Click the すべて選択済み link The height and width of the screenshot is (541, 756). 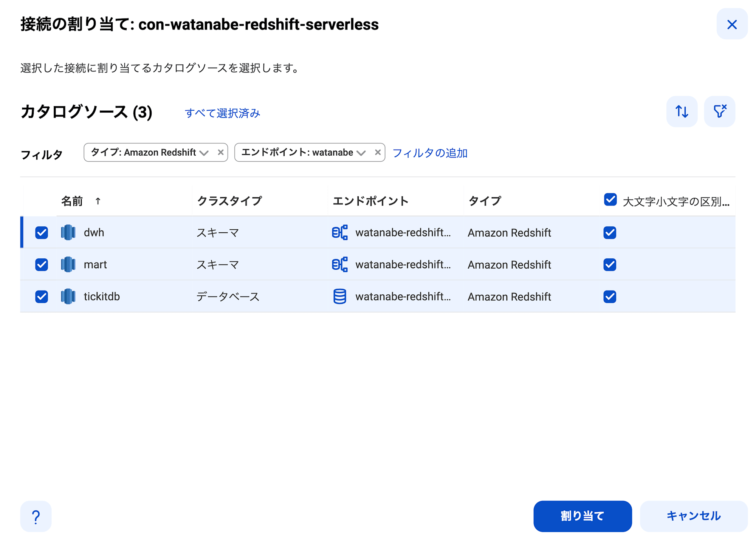222,113
